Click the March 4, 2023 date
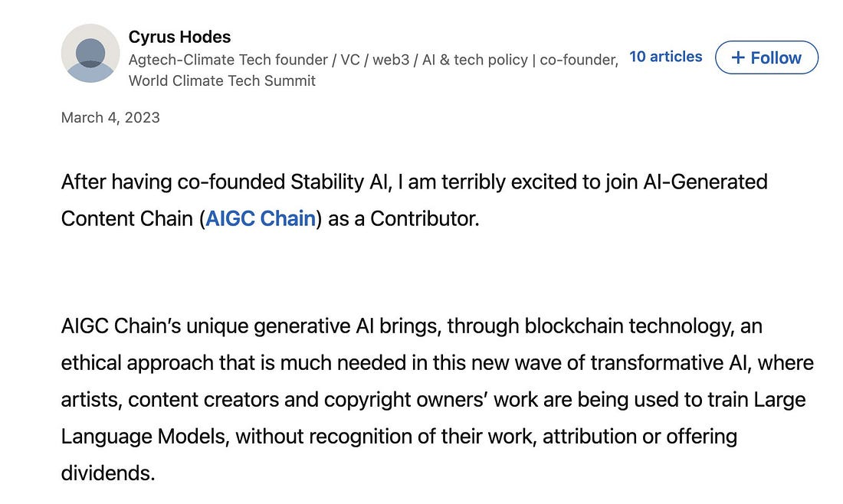The width and height of the screenshot is (843, 504). tap(110, 118)
